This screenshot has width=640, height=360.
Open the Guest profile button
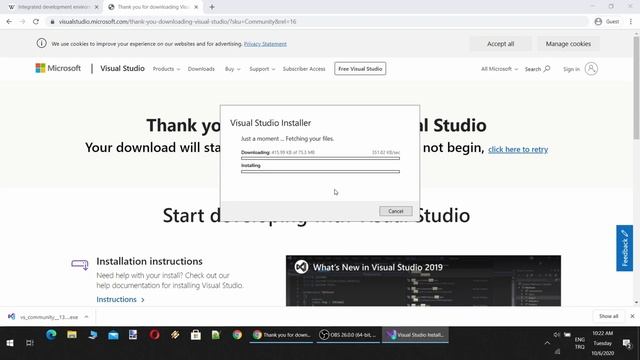(x=607, y=22)
